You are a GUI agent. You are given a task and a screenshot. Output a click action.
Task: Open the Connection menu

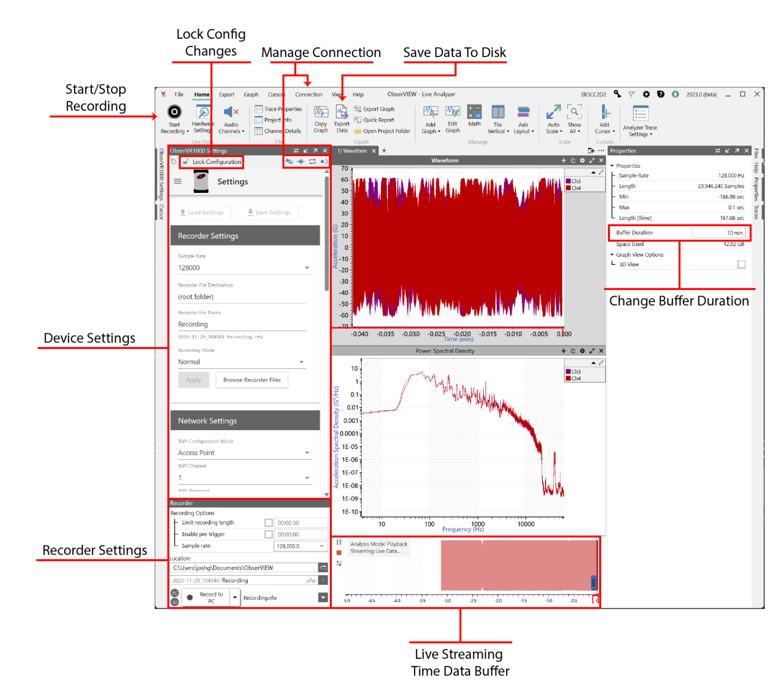pos(308,94)
